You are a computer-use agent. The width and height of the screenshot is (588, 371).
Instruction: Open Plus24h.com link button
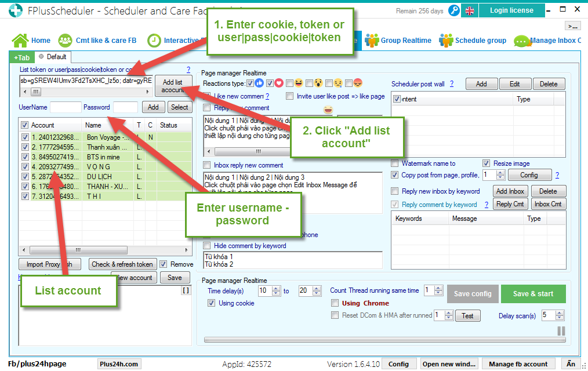point(119,364)
